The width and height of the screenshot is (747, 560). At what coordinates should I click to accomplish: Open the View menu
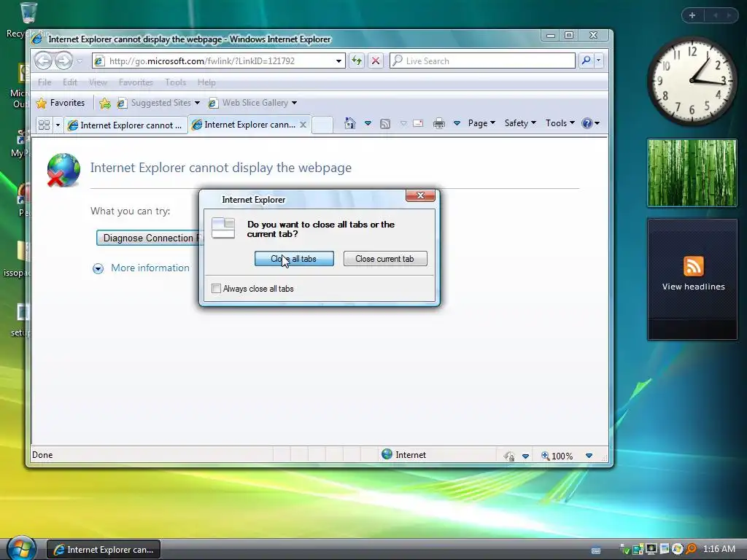98,82
